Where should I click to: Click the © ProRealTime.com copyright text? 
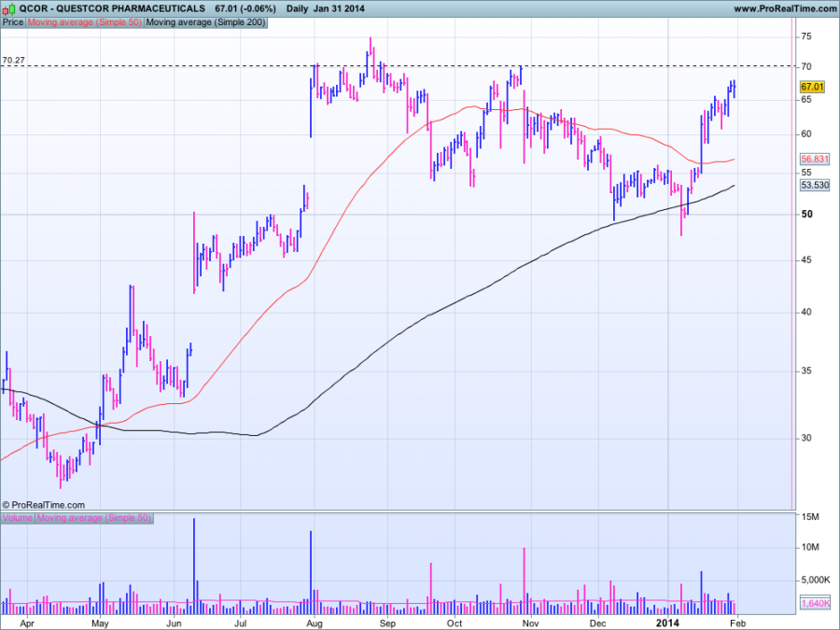[x=43, y=505]
